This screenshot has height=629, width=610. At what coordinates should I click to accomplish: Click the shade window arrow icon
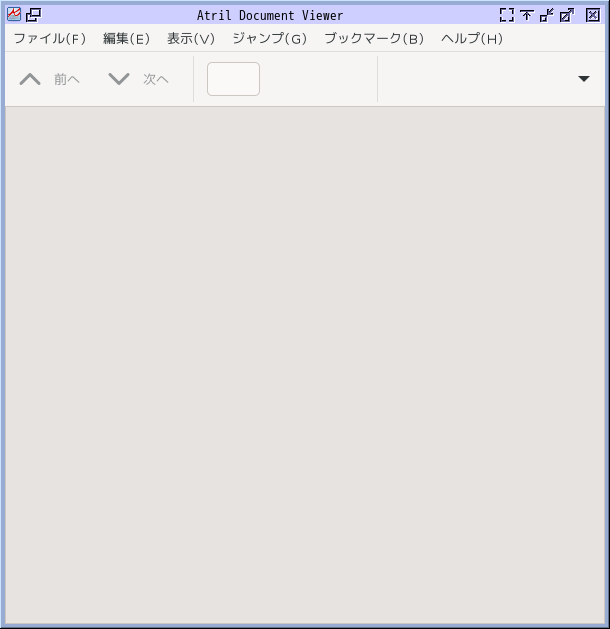tap(527, 15)
